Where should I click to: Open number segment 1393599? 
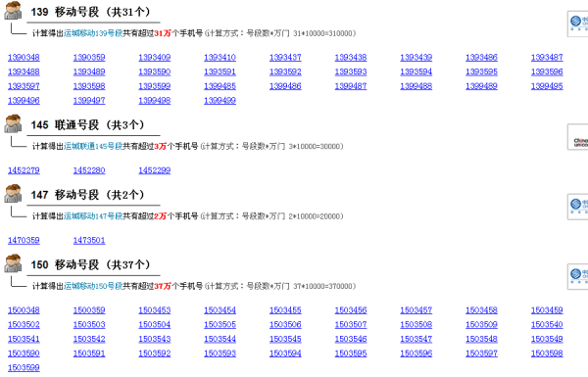coord(155,86)
